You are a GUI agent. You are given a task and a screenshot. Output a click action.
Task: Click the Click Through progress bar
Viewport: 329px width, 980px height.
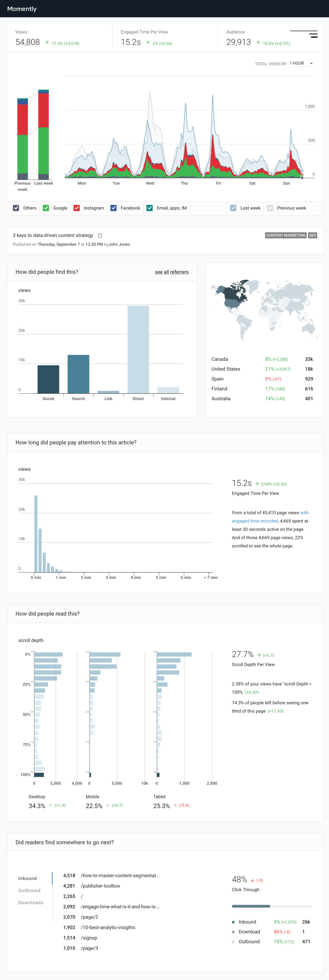tap(272, 906)
